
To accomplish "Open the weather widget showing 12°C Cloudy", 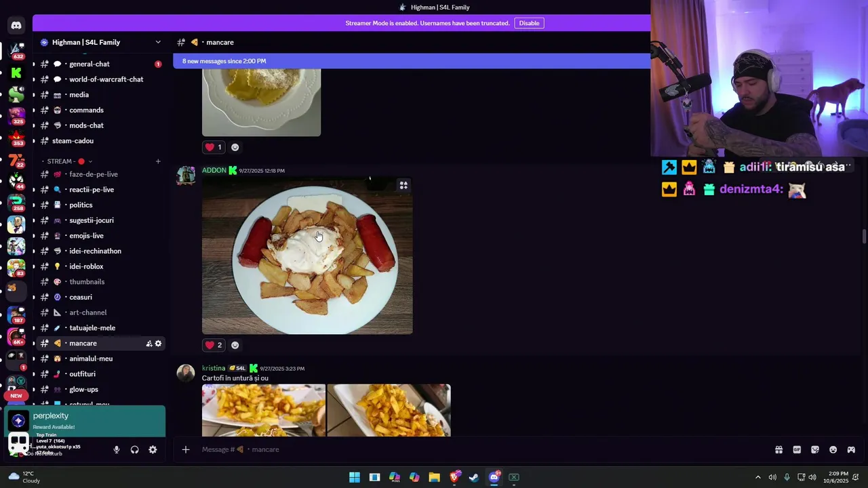I will (x=24, y=477).
